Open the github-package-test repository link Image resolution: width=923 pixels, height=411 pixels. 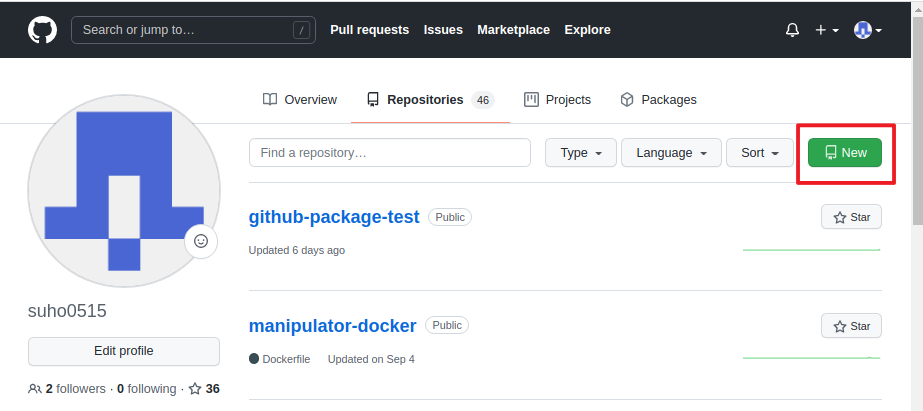coord(334,217)
